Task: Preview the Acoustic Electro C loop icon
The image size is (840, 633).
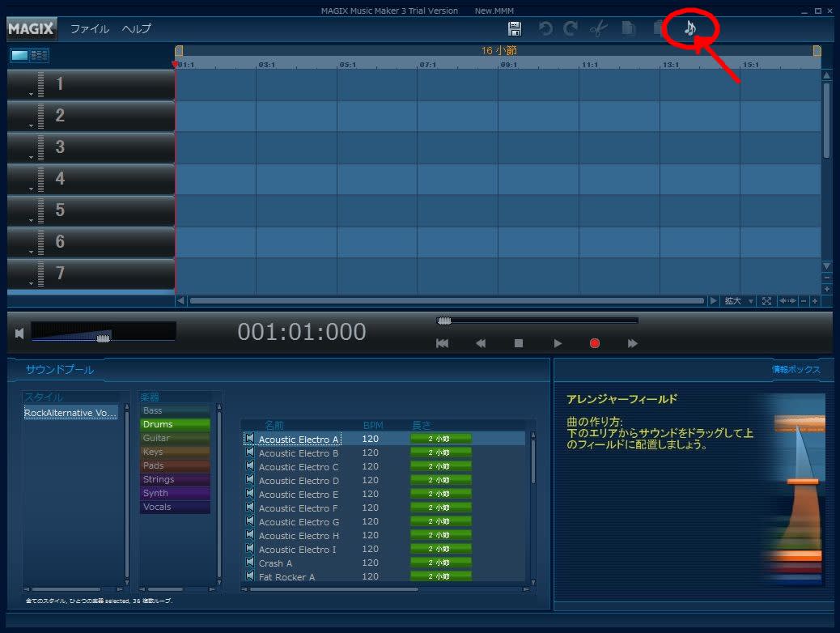Action: coord(250,467)
